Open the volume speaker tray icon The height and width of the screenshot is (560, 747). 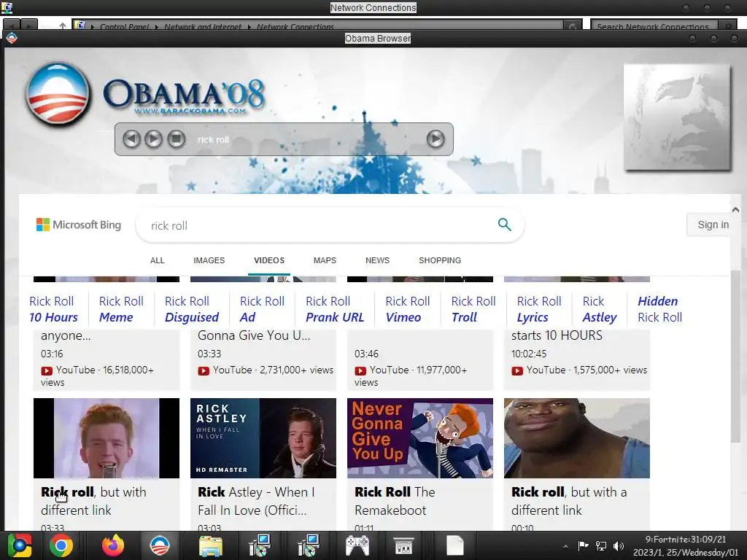619,545
